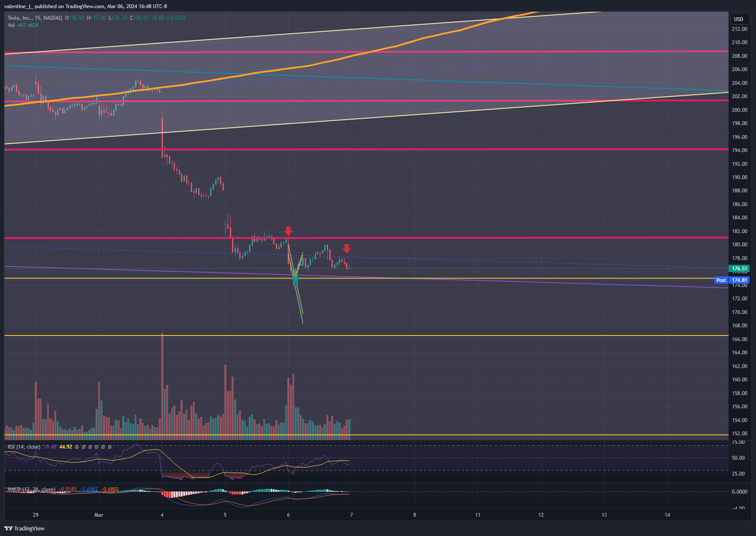Click the RSI average value 44.92
The width and height of the screenshot is (756, 536).
click(66, 447)
